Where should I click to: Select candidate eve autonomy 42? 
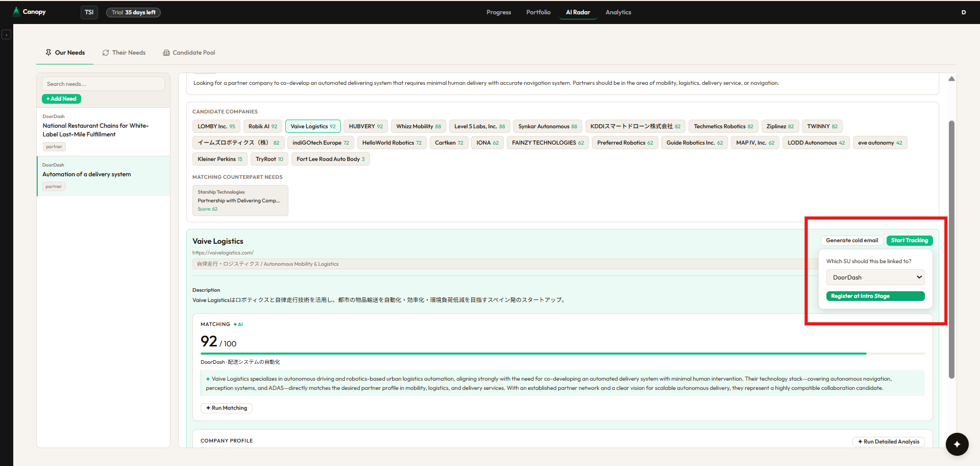click(880, 143)
